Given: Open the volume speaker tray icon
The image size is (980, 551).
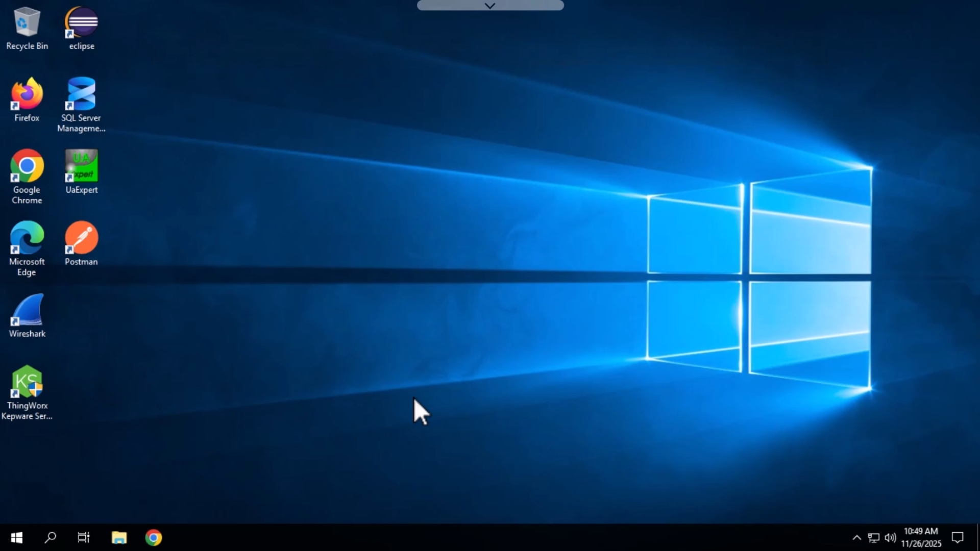Looking at the screenshot, I should pos(890,538).
